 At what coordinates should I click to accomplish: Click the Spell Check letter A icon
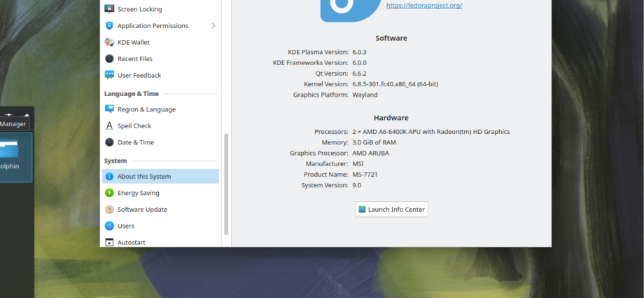click(109, 126)
